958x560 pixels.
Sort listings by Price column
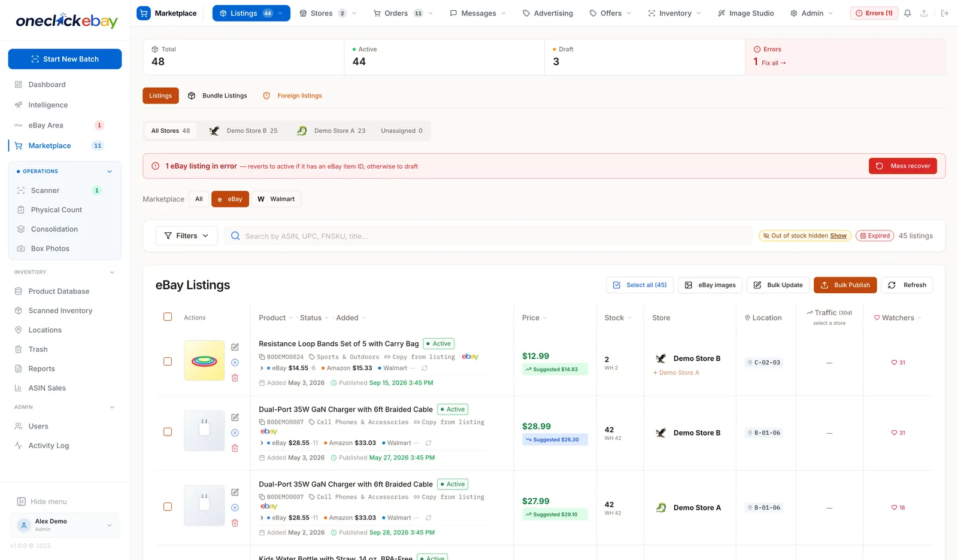(x=534, y=318)
